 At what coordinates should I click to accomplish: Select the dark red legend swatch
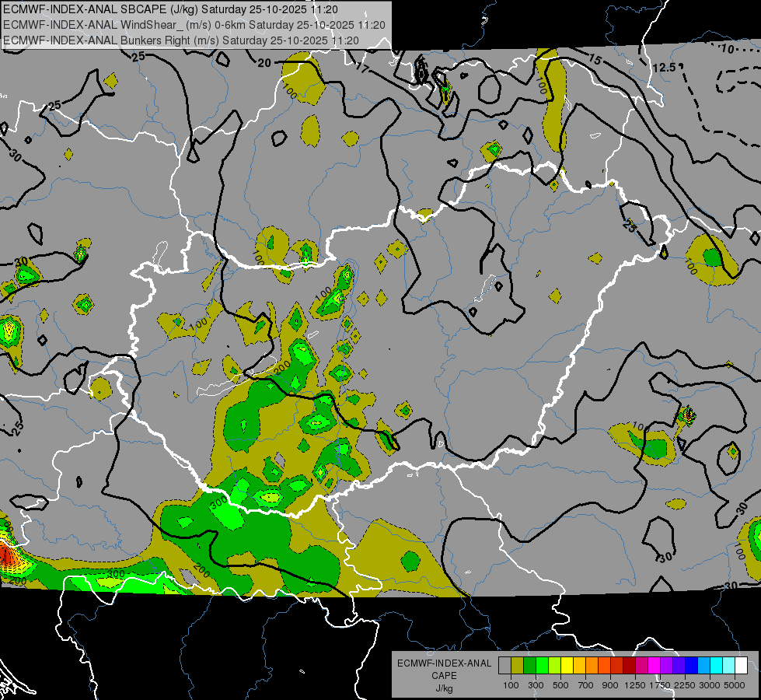630,665
